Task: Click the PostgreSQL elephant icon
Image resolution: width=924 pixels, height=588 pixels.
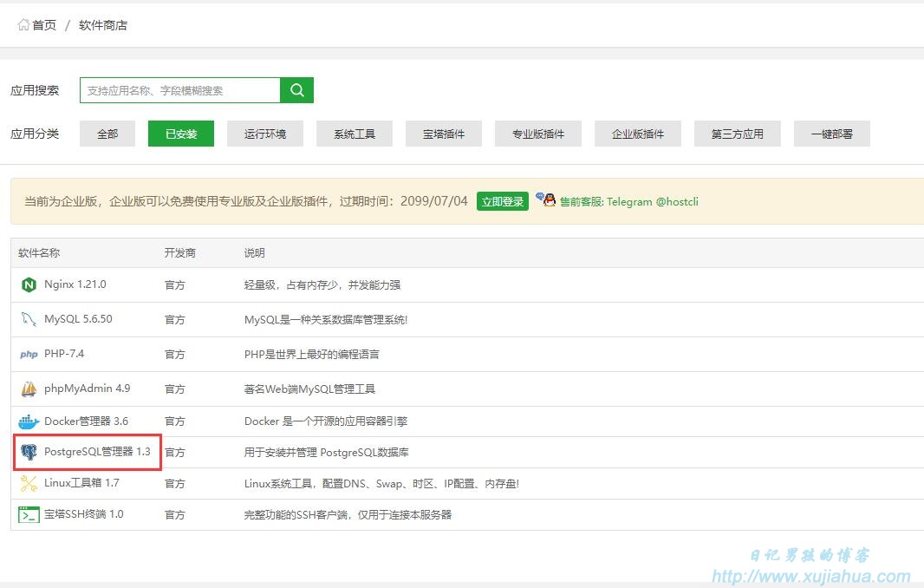Action: click(29, 453)
